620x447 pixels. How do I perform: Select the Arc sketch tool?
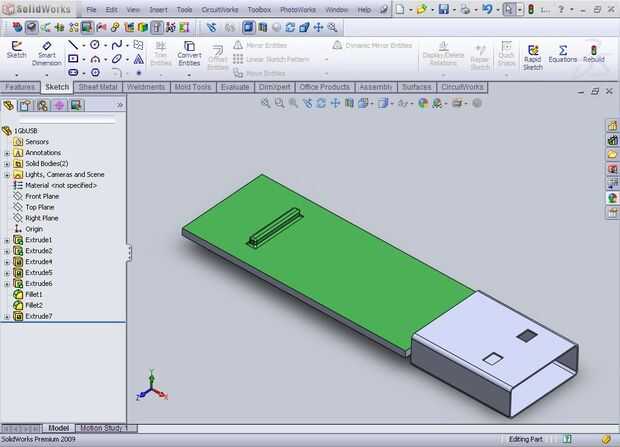click(x=95, y=59)
